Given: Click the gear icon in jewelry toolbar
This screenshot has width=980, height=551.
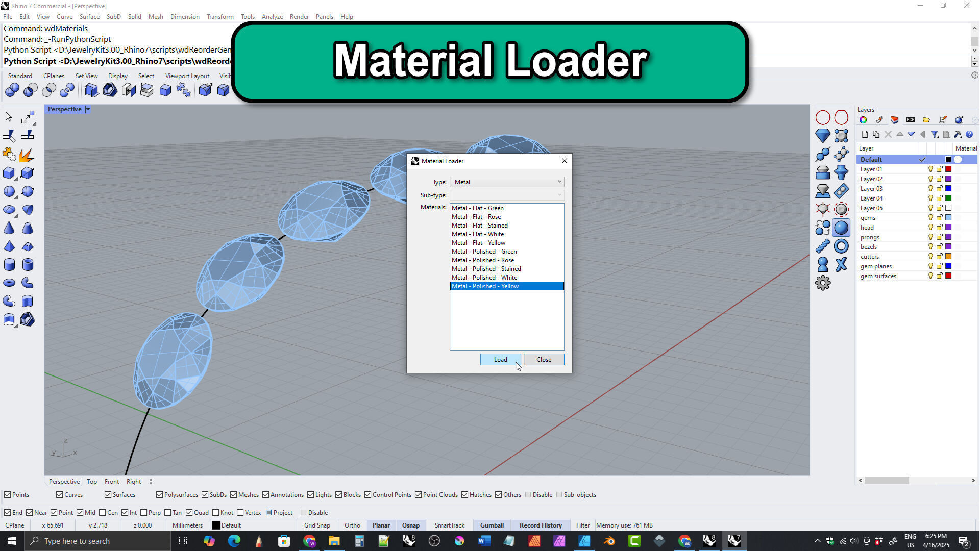Looking at the screenshot, I should point(823,283).
